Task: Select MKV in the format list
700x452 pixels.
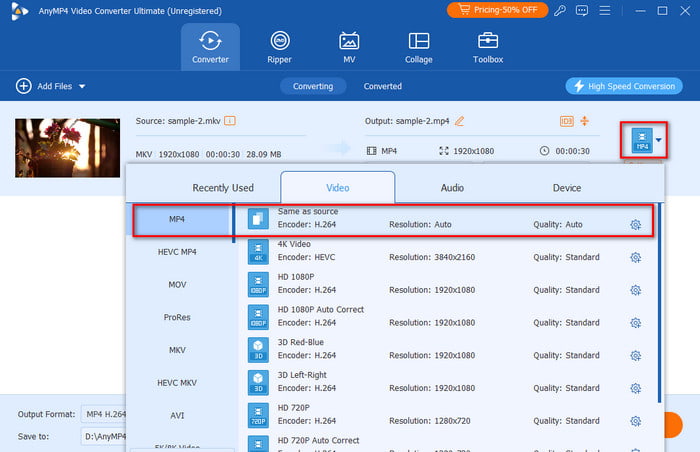Action: [177, 350]
